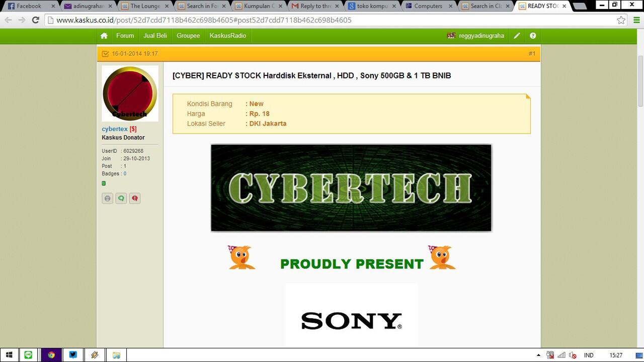The height and width of the screenshot is (362, 644).
Task: Click the muted volume tray icon
Action: 573,355
